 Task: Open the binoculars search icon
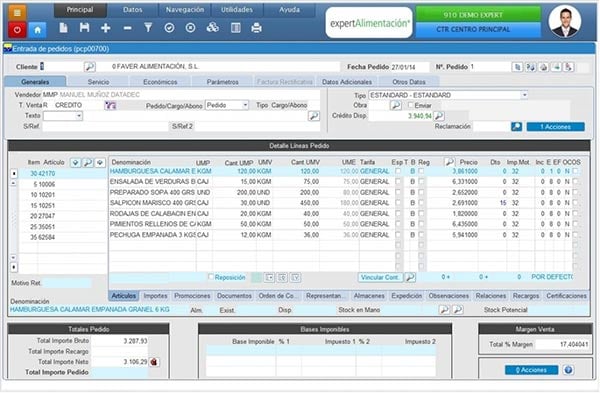(x=212, y=27)
